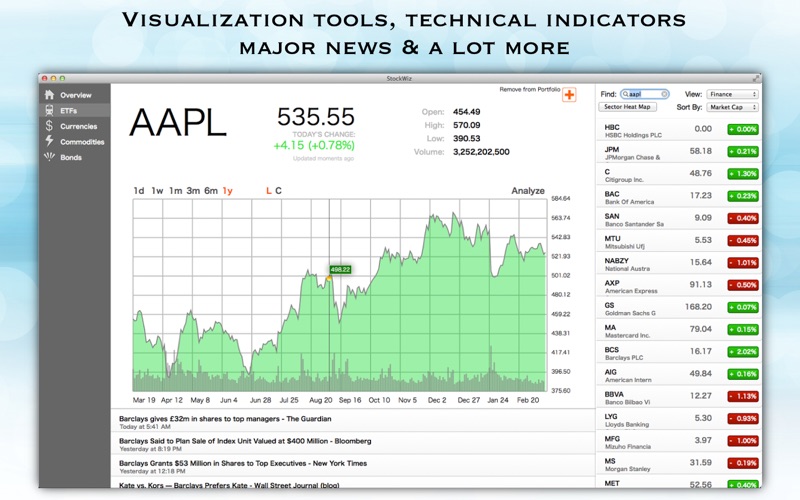Open the Sector Heat Map
800x500 pixels.
[x=627, y=107]
